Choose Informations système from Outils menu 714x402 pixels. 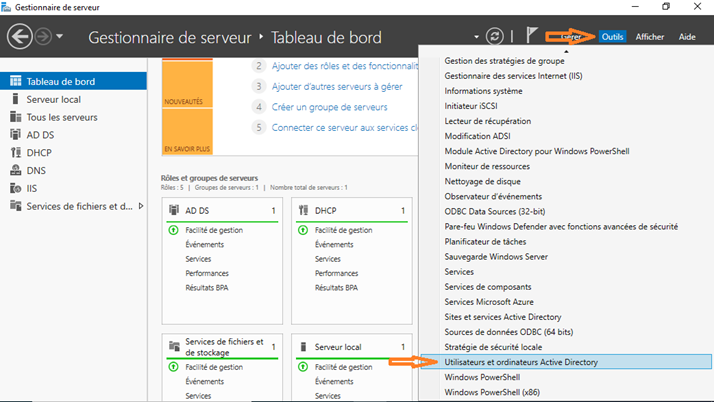[x=483, y=91]
